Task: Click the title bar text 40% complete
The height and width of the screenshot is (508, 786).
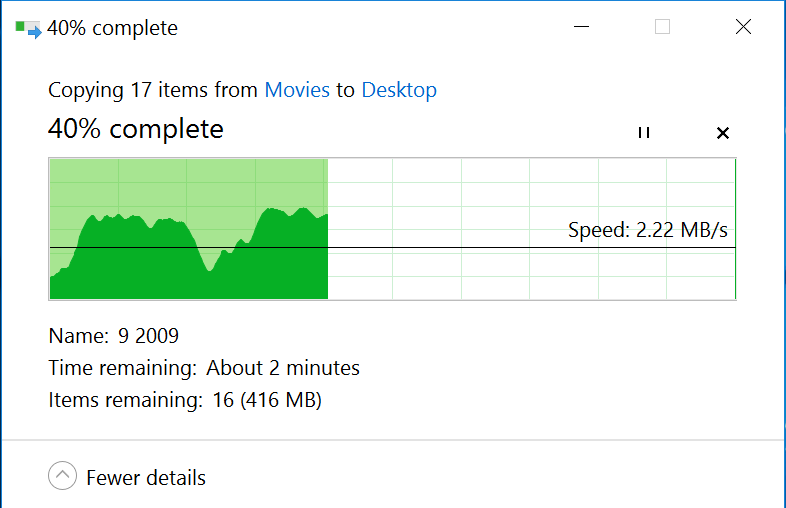Action: tap(112, 29)
